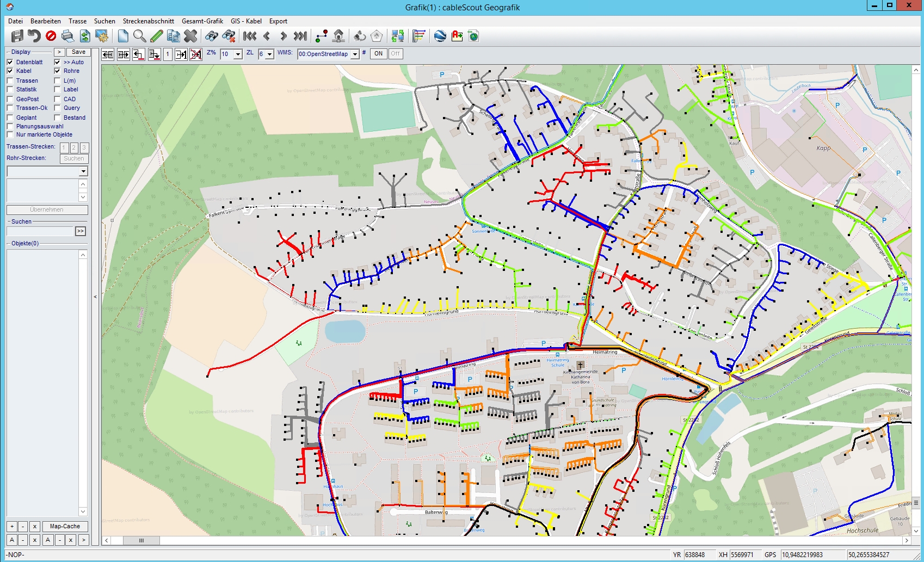The height and width of the screenshot is (562, 924).
Task: Open the Streckenabschnitt menu
Action: [148, 21]
